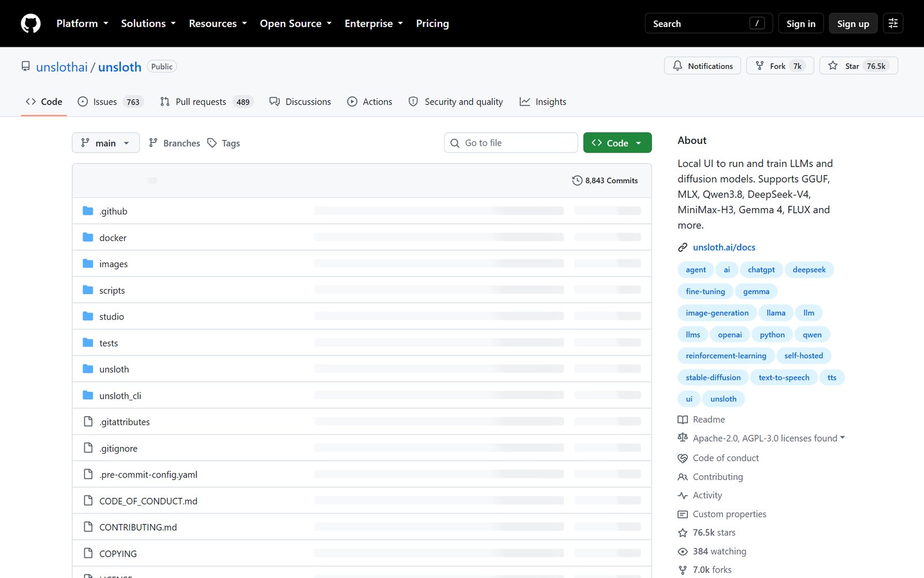View repository Tags
The image size is (924, 578).
point(223,143)
